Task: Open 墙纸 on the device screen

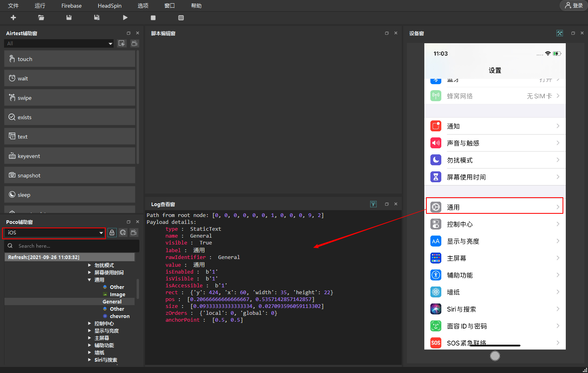Action: click(x=495, y=292)
